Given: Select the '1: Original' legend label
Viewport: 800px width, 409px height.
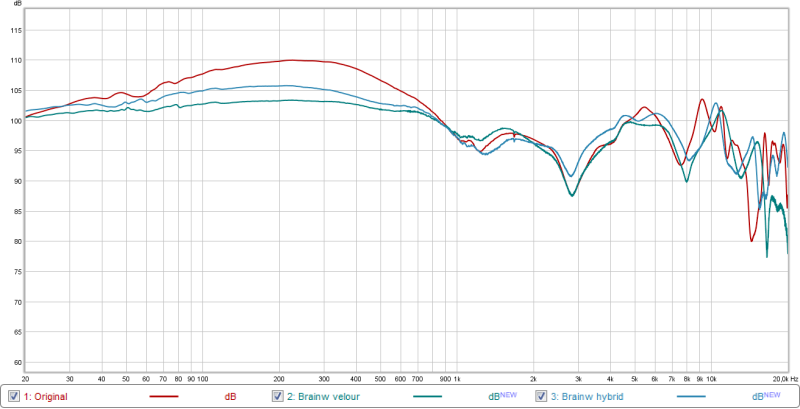Looking at the screenshot, I should pos(46,397).
